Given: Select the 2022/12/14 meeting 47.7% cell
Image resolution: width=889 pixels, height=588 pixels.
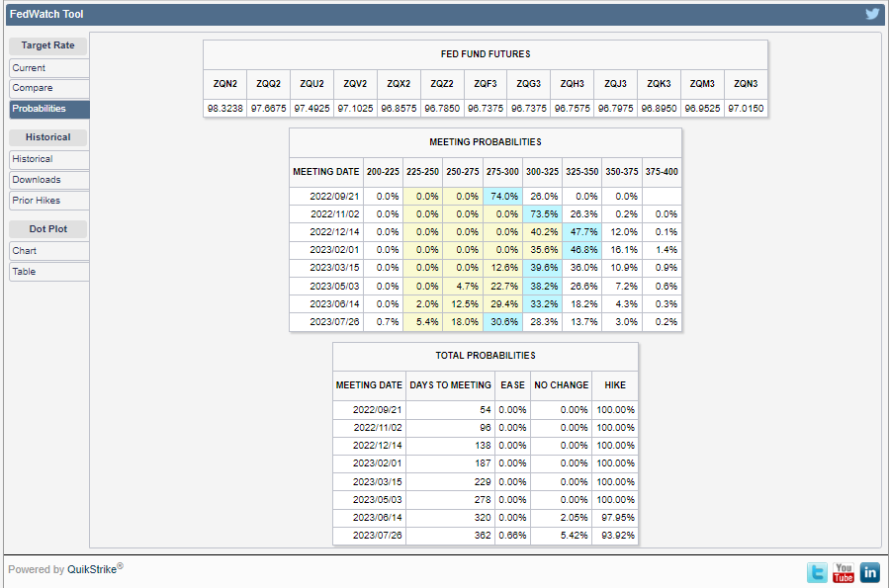Looking at the screenshot, I should coord(581,232).
